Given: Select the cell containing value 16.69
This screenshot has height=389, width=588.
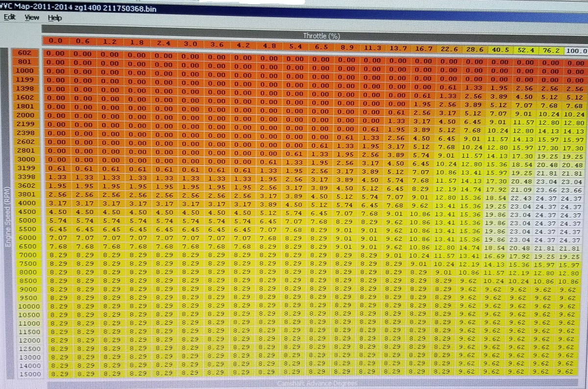Looking at the screenshot, I should [x=497, y=255].
